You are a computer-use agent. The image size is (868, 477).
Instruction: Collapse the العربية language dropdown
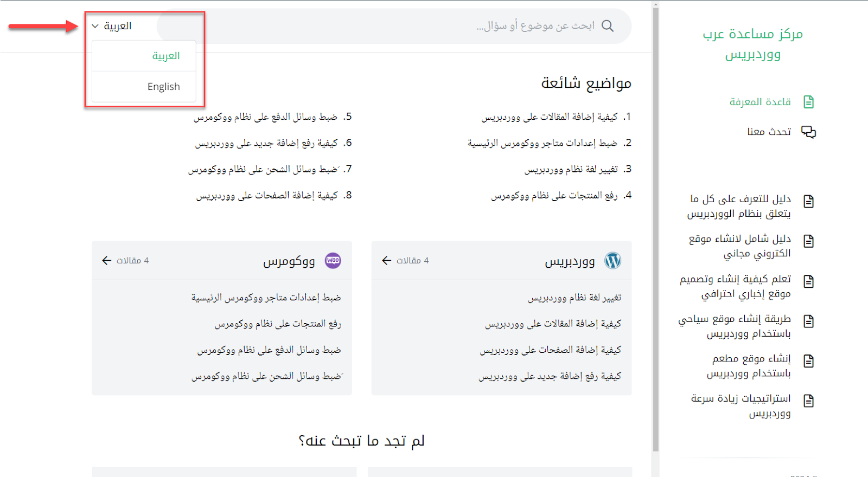112,26
